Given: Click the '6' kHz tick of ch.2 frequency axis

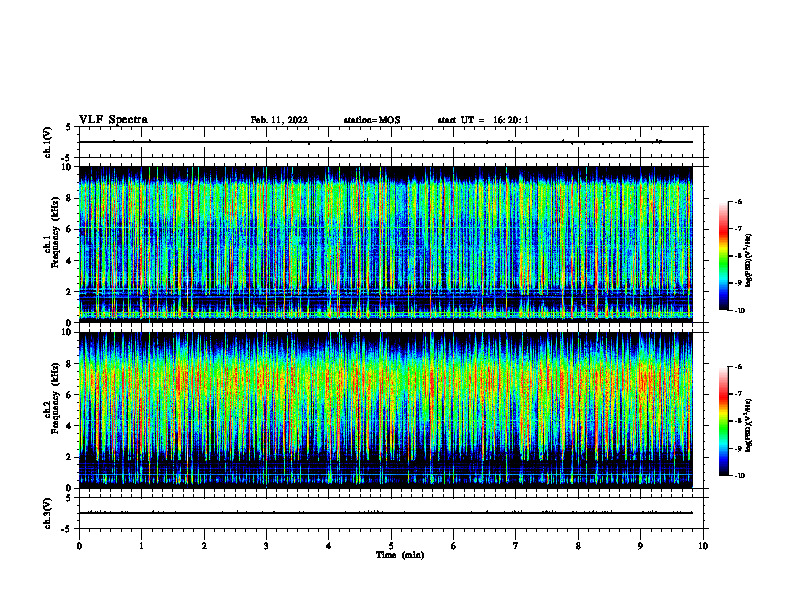Looking at the screenshot, I should pos(69,395).
